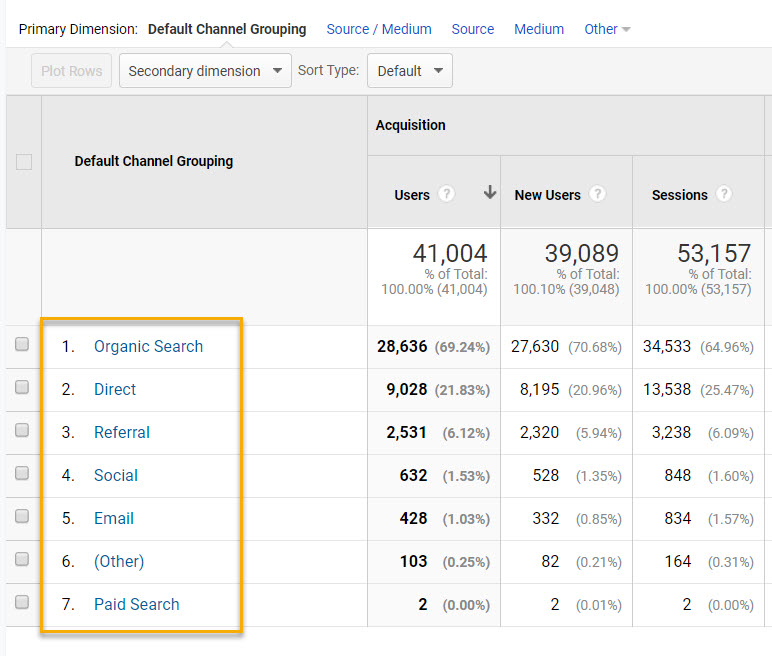772x656 pixels.
Task: Expand the Other primary dimension dropdown
Action: click(x=607, y=29)
